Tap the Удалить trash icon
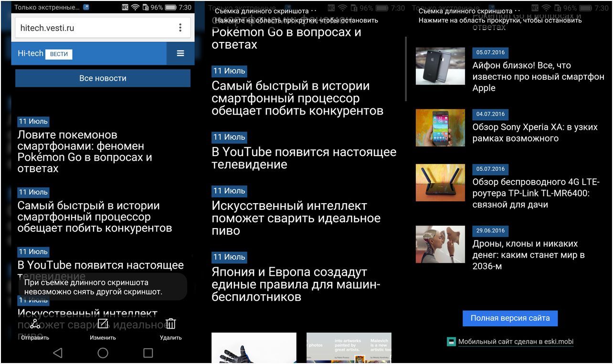The image size is (613, 364). point(170,324)
